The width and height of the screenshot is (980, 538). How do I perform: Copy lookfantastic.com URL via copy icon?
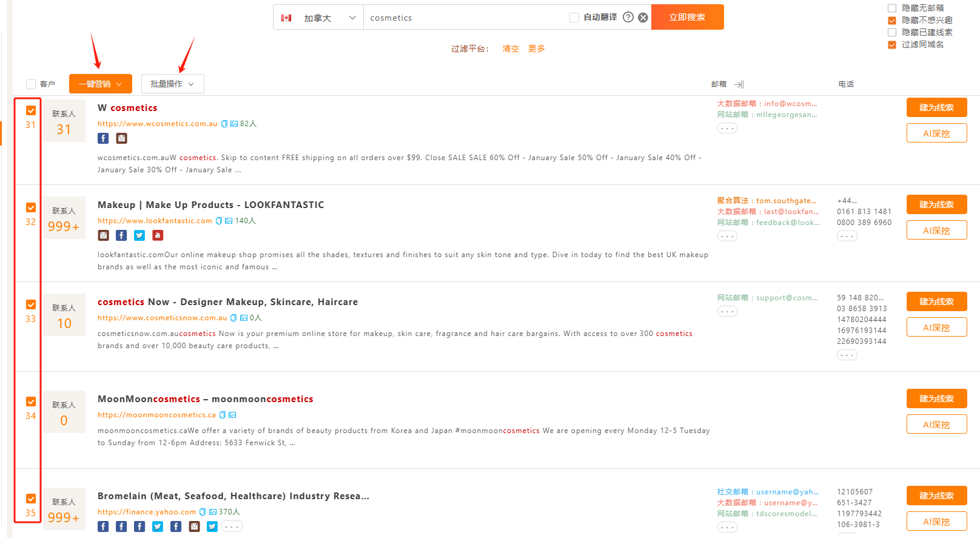coord(219,221)
